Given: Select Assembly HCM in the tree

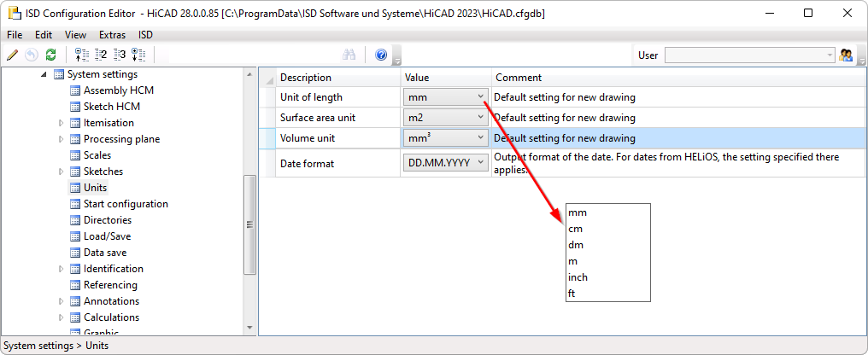Looking at the screenshot, I should (119, 90).
